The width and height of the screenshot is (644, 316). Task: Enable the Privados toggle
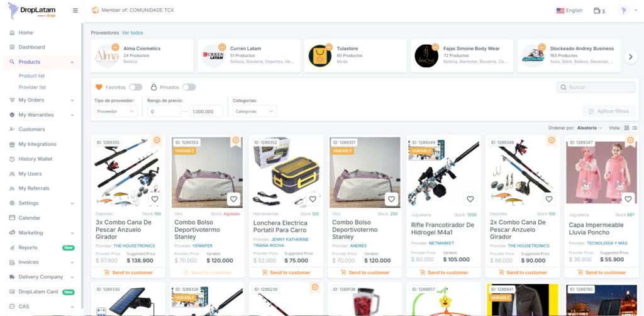point(189,87)
